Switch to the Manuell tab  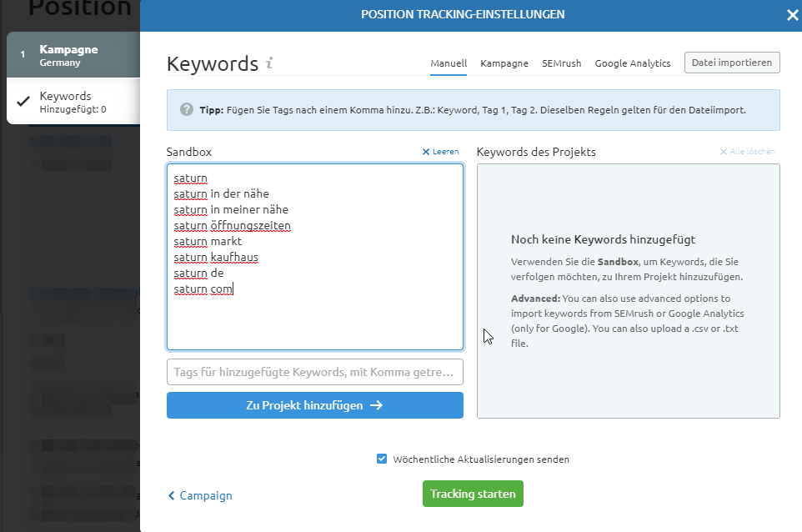(449, 63)
